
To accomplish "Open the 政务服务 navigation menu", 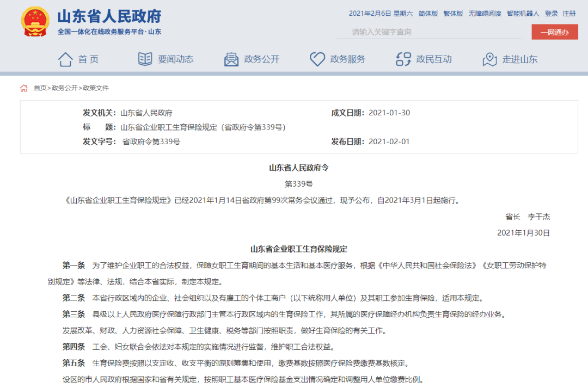I will [x=347, y=59].
